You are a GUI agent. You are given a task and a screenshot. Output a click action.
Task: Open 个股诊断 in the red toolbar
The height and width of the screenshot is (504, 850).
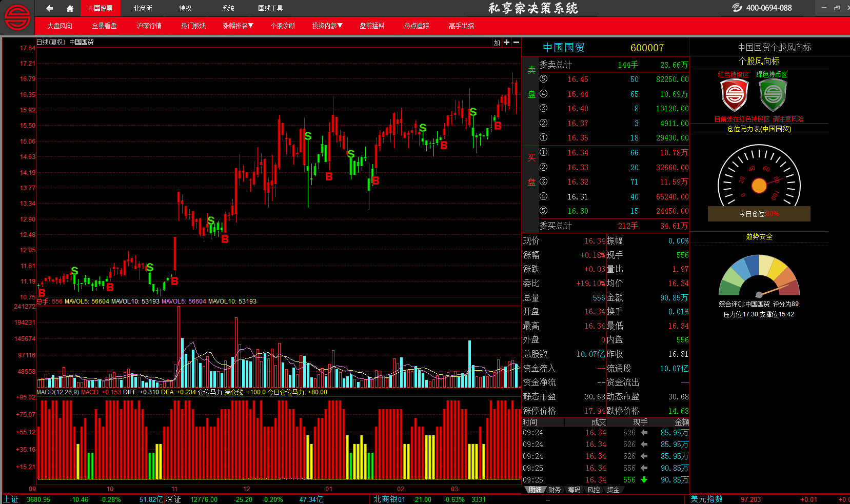coord(283,26)
